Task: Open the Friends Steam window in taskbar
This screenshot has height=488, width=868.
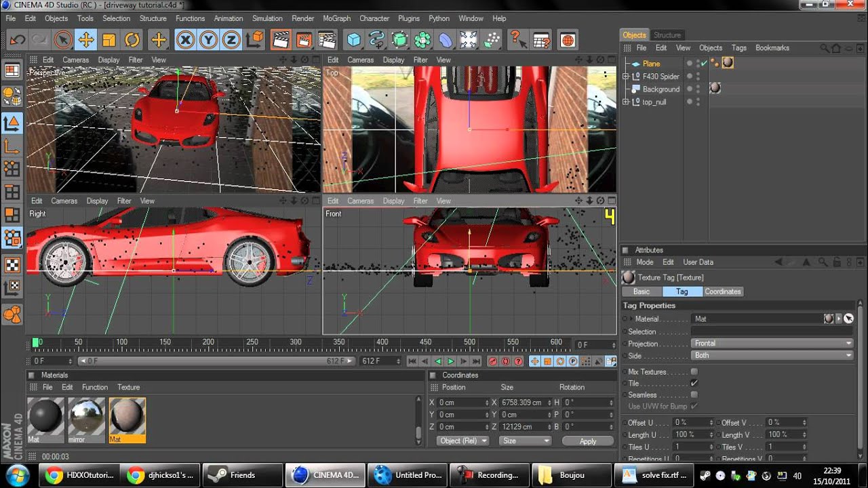Action: click(x=242, y=475)
